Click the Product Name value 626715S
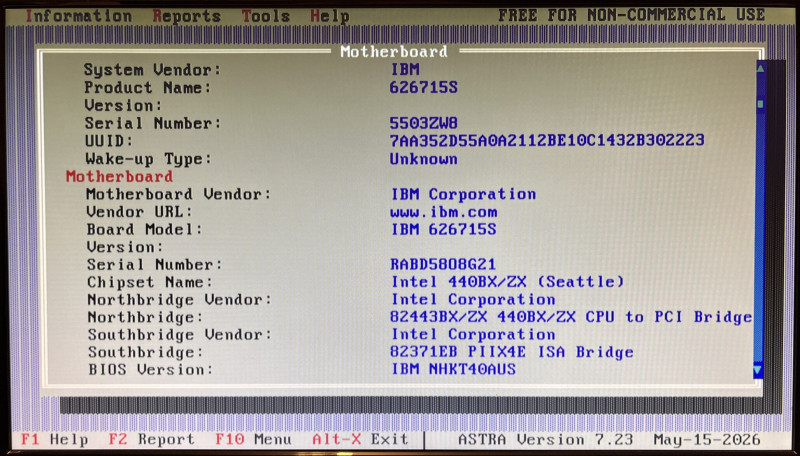This screenshot has width=800, height=456. click(x=423, y=87)
